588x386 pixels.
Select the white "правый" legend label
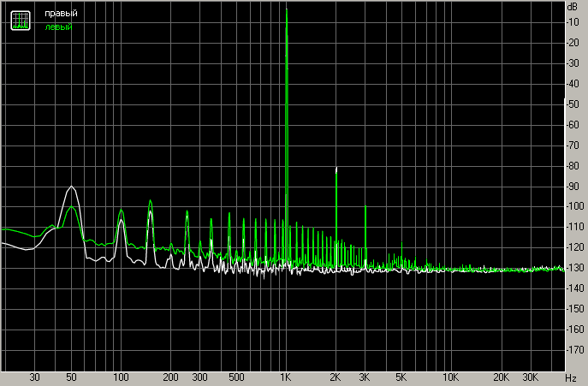61,13
